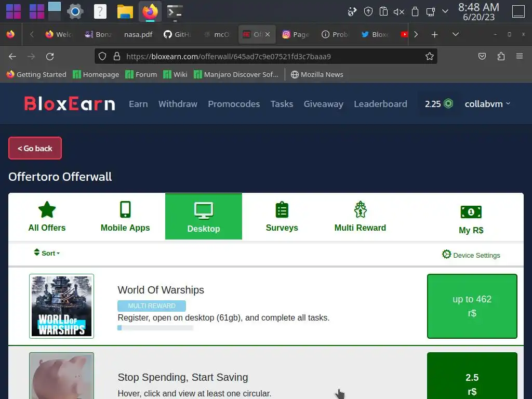Open the Wiki bookmark

tap(175, 74)
